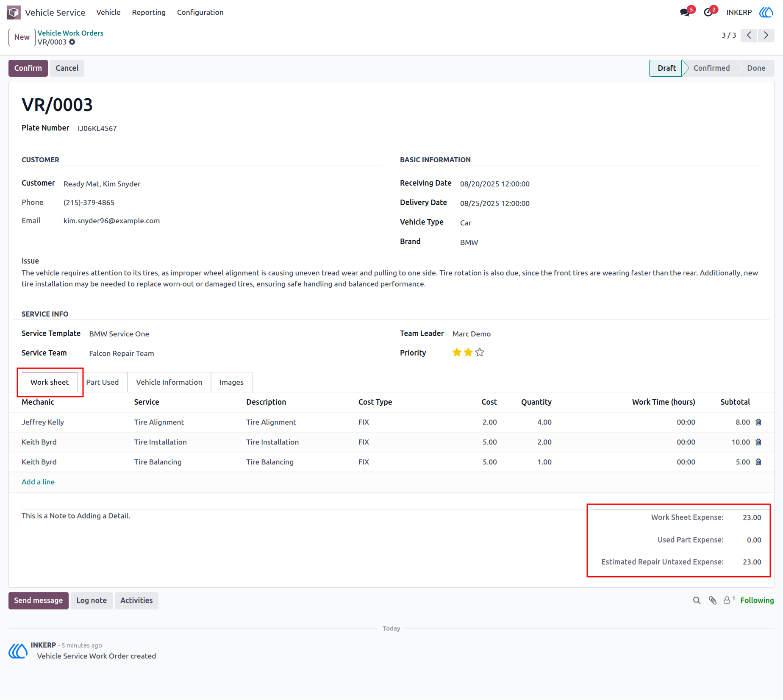The image size is (783, 700).
Task: Open the activities clock icon
Action: [708, 12]
